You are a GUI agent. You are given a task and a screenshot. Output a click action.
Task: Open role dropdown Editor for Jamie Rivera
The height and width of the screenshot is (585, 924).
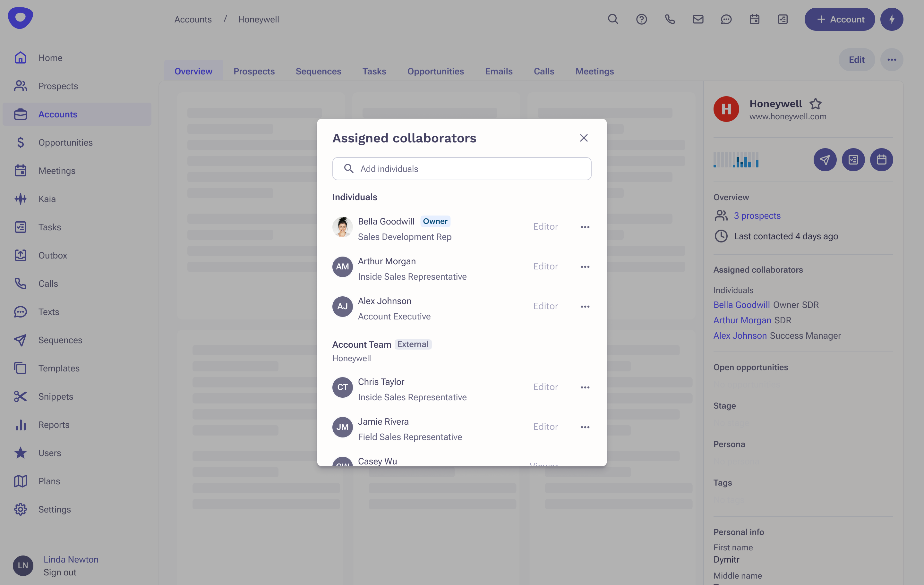pyautogui.click(x=545, y=427)
